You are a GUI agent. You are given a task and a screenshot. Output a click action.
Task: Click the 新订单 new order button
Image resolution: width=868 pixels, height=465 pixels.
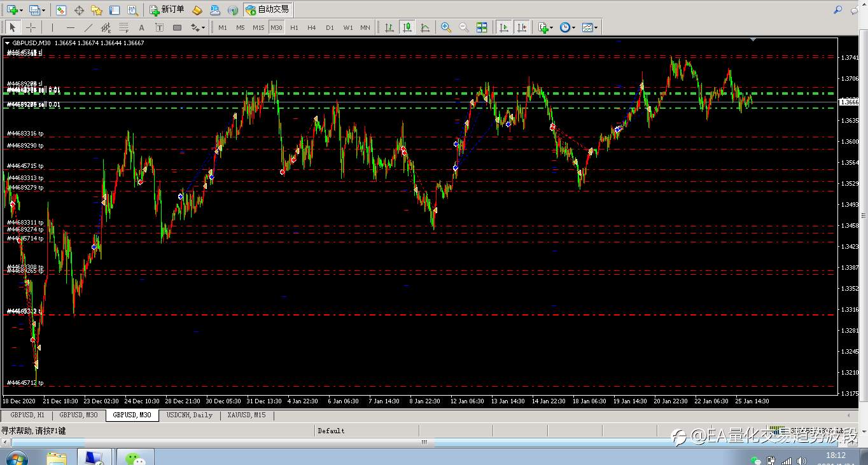pos(167,10)
